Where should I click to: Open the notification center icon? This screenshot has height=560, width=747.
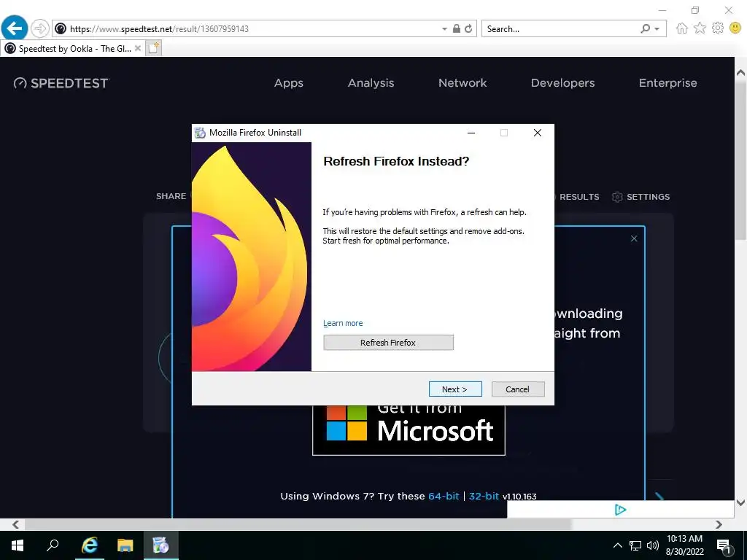[724, 546]
